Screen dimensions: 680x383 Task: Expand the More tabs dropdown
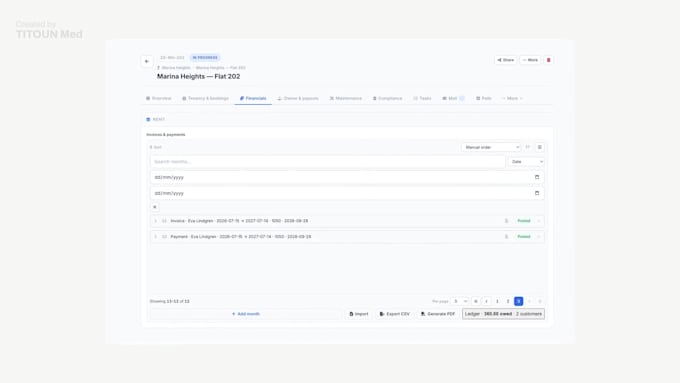tap(512, 98)
